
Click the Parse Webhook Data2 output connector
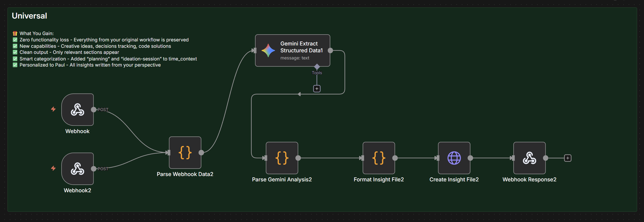pyautogui.click(x=201, y=153)
